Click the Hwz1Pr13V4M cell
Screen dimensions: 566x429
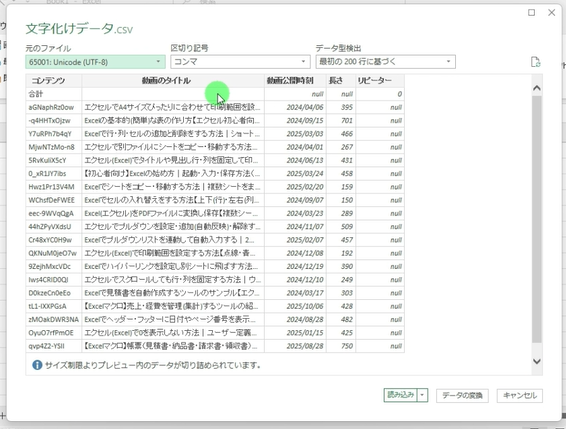point(54,187)
